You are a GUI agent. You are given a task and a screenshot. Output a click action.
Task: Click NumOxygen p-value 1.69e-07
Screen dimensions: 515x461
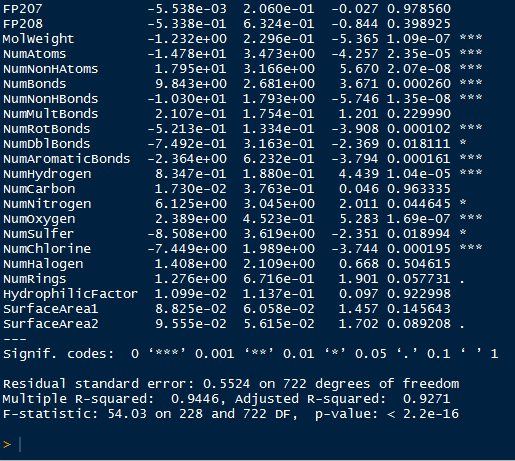click(x=419, y=219)
